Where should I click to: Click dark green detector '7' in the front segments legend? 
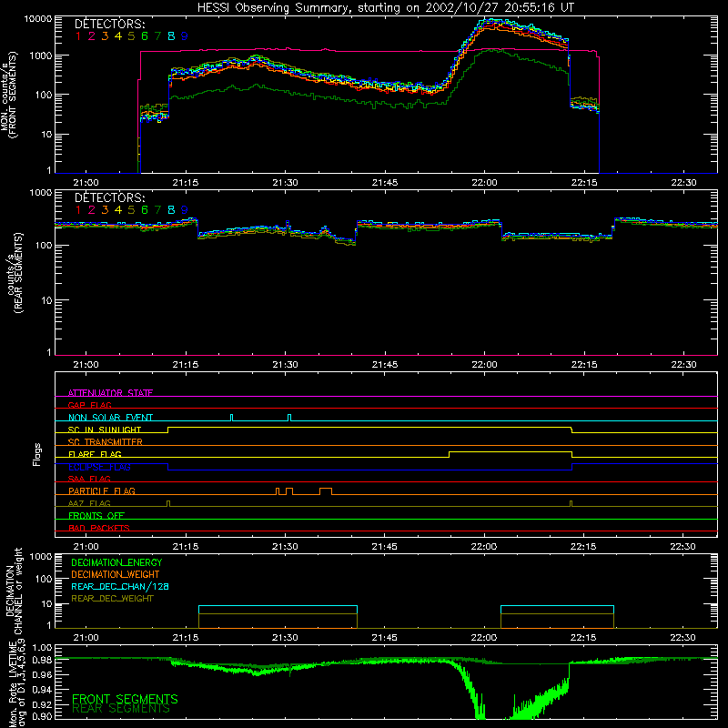tap(157, 36)
